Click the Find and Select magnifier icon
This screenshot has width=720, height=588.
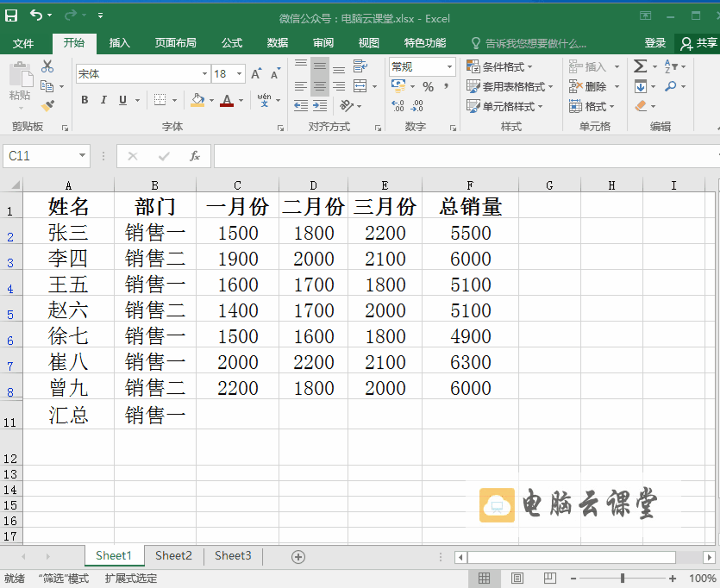point(670,86)
